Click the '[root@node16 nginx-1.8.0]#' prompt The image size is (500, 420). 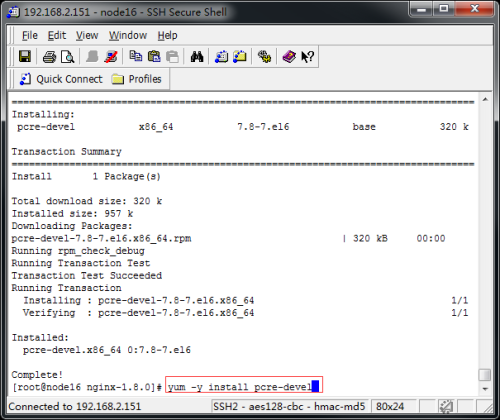[x=87, y=387]
